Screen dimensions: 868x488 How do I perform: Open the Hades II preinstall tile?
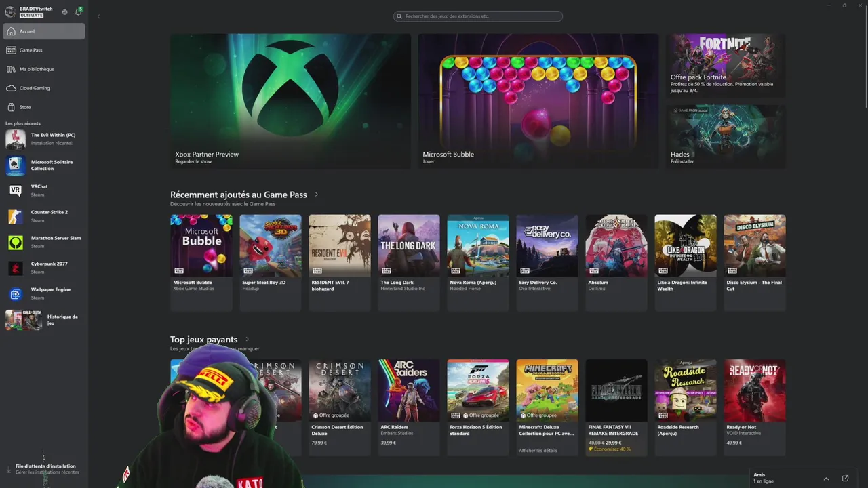coord(726,136)
